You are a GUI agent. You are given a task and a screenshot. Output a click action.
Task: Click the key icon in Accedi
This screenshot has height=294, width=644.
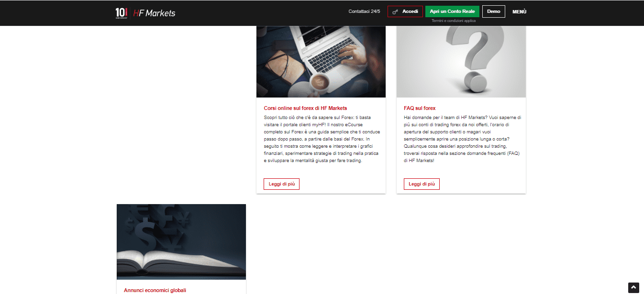395,11
